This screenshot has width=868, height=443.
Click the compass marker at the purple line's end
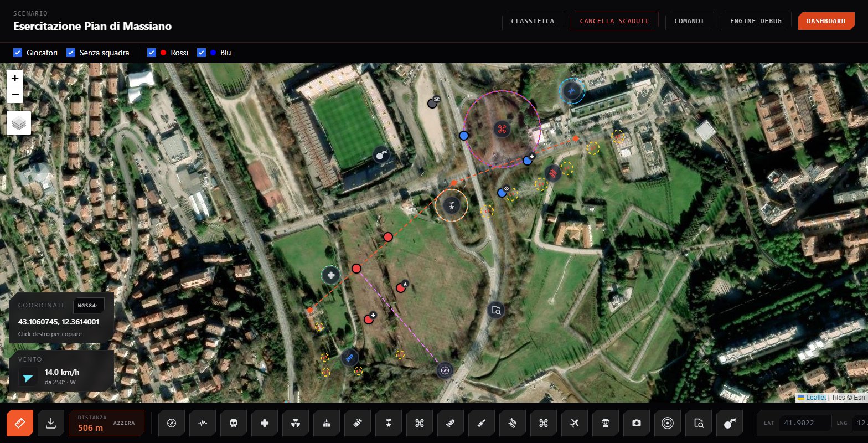[445, 370]
